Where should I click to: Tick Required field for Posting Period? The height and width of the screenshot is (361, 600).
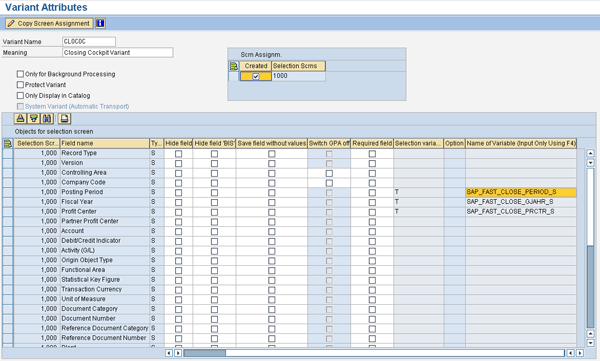tap(372, 193)
